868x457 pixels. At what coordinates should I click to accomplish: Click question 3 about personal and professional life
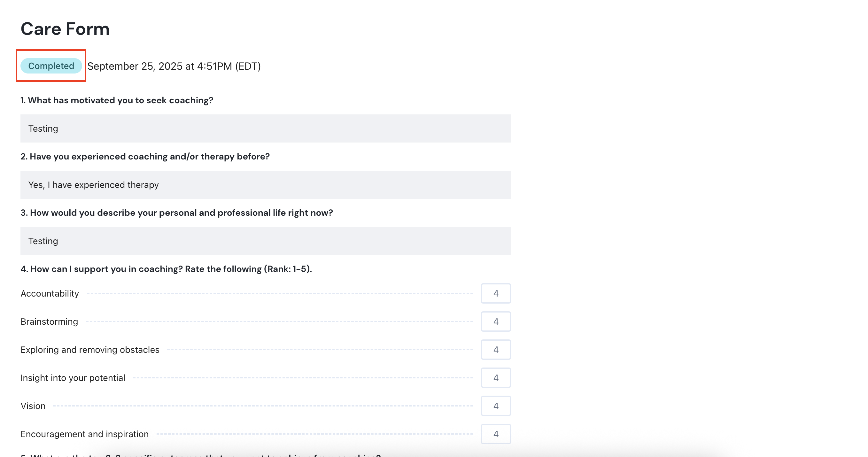tap(176, 213)
